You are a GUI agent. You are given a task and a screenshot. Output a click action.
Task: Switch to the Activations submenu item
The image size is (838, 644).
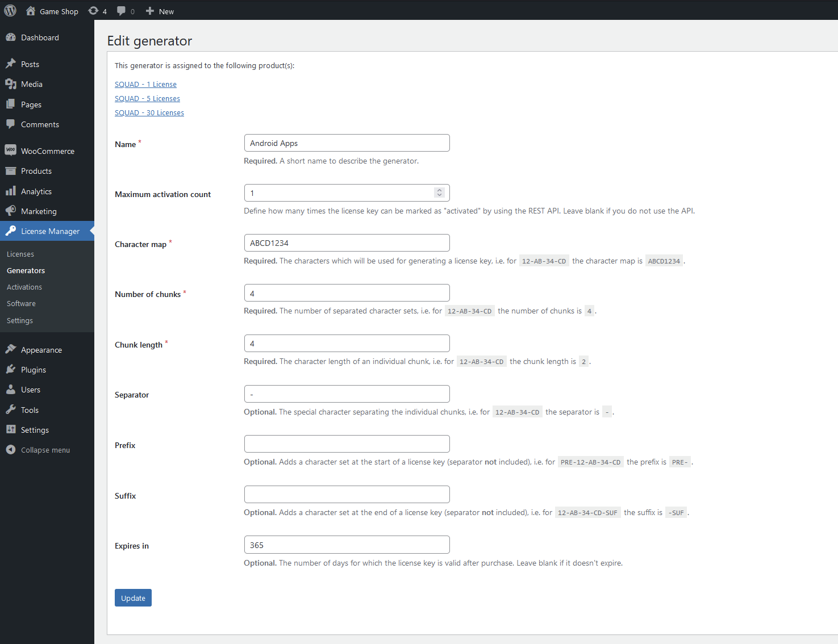point(24,287)
